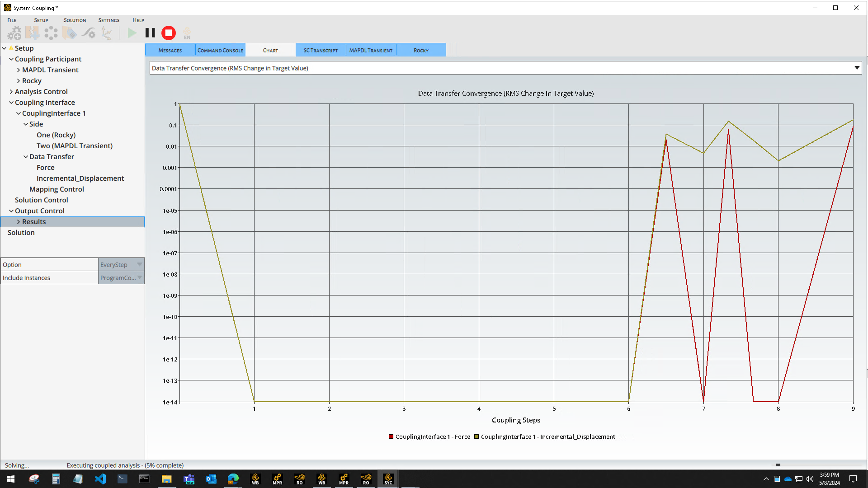
Task: Select the add coupling participant gear icon
Action: 14,33
